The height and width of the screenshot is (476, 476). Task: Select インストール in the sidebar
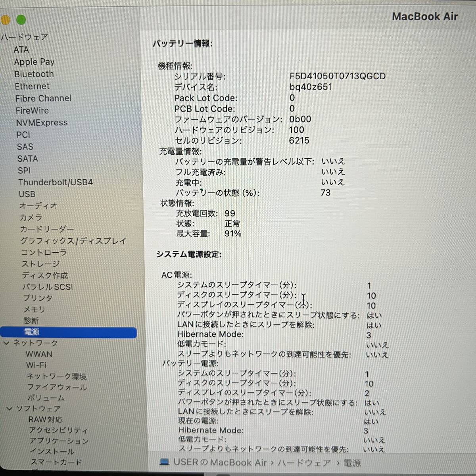(x=52, y=451)
